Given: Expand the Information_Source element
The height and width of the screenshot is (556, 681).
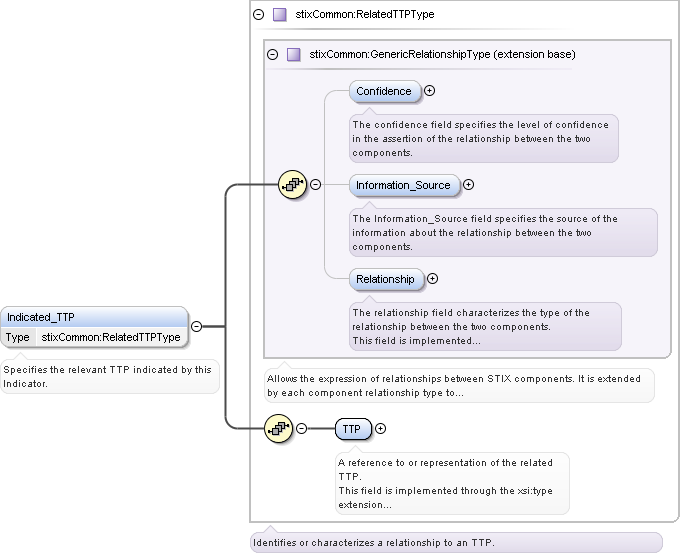Looking at the screenshot, I should click(x=468, y=185).
